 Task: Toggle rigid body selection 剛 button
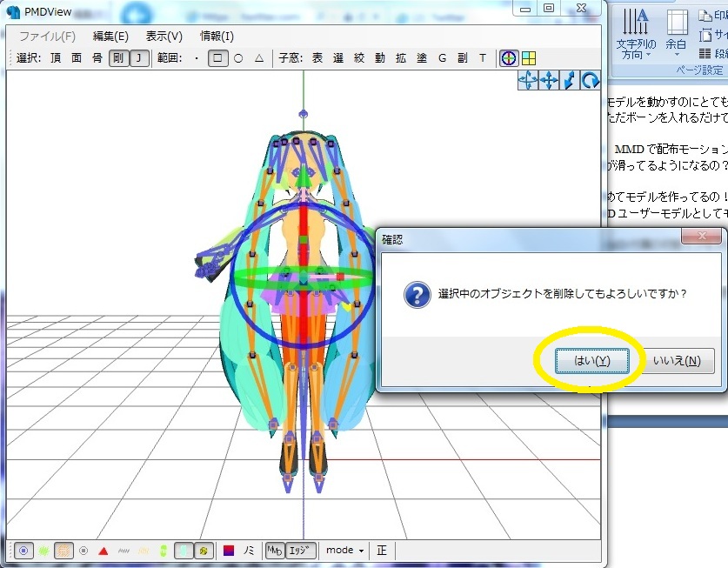tap(118, 58)
